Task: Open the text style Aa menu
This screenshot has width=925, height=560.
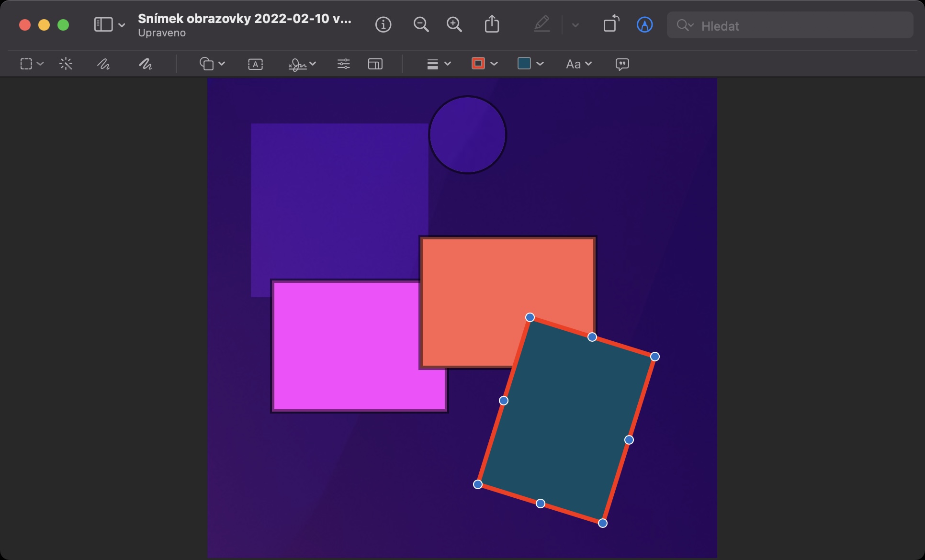Action: click(x=578, y=64)
